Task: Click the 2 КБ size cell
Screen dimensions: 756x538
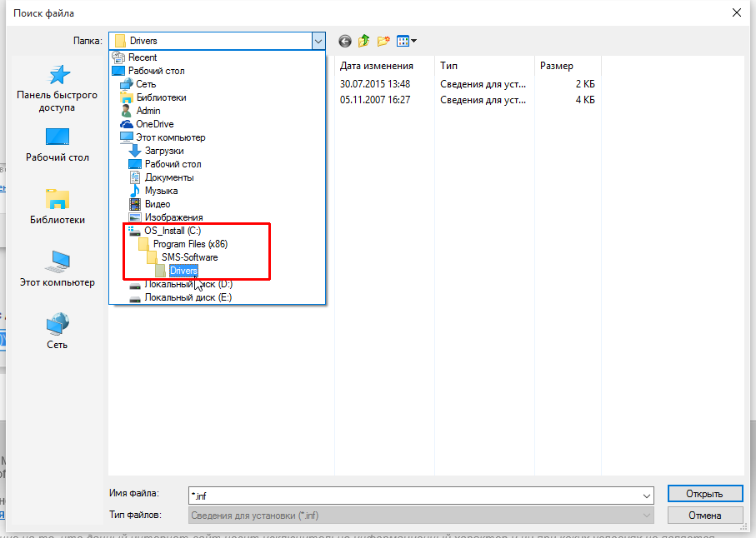Action: pyautogui.click(x=585, y=84)
